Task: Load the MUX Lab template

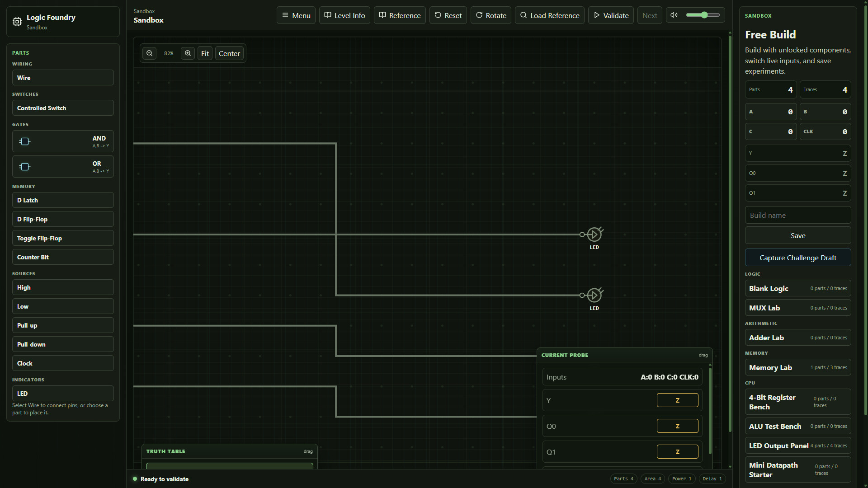Action: (798, 308)
